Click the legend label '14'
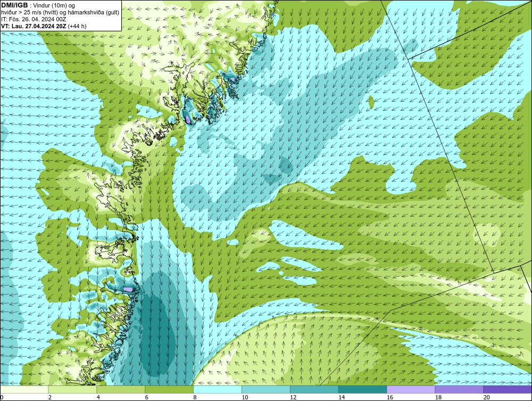 [342, 397]
